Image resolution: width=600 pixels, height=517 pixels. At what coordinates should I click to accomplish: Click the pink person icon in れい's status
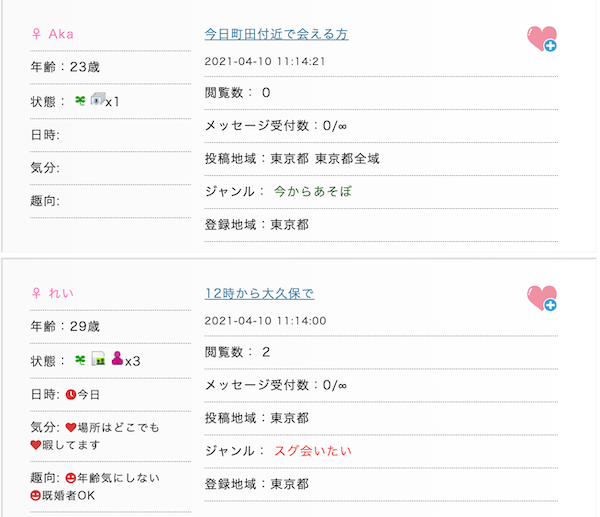click(x=116, y=359)
